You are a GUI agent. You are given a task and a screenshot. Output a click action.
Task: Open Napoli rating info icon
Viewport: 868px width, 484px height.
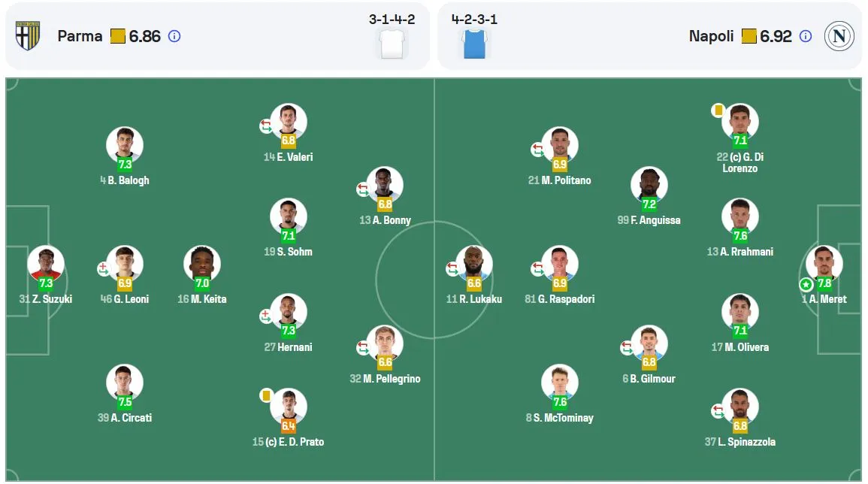tap(806, 36)
